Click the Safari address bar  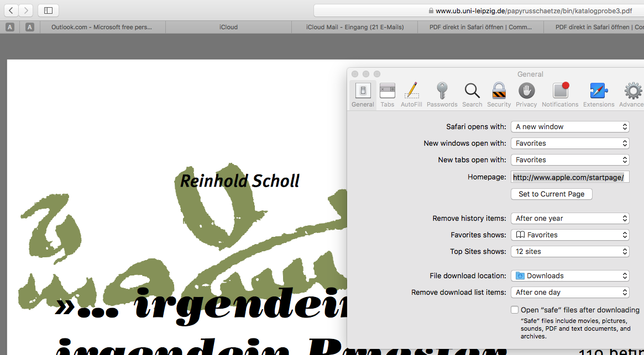pos(479,10)
